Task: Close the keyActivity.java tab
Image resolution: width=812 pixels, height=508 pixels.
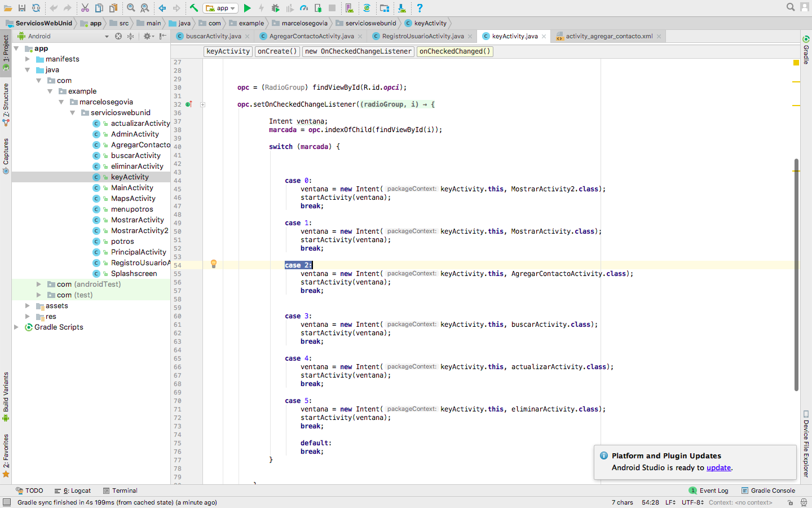Action: click(544, 37)
